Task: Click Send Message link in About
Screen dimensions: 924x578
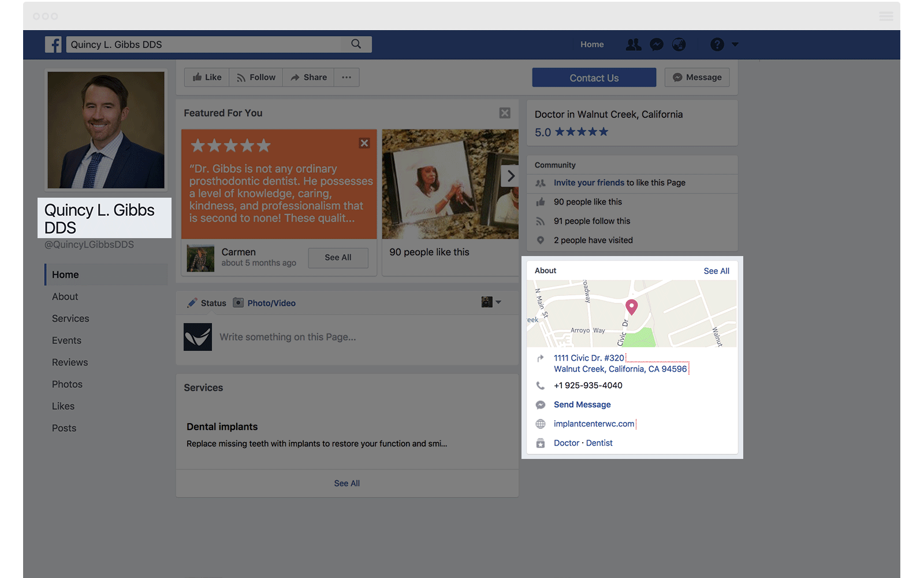Action: click(582, 405)
